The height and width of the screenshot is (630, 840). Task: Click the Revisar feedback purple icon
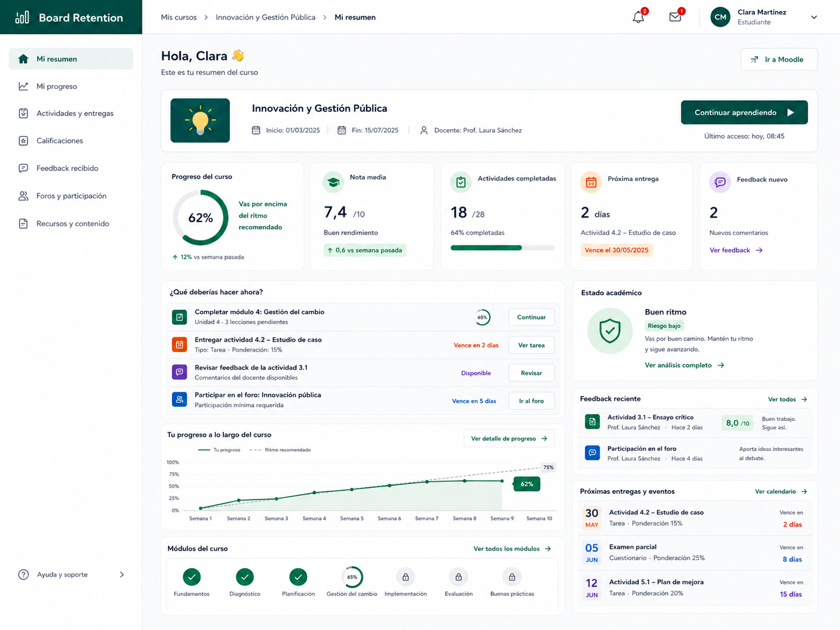(x=180, y=372)
